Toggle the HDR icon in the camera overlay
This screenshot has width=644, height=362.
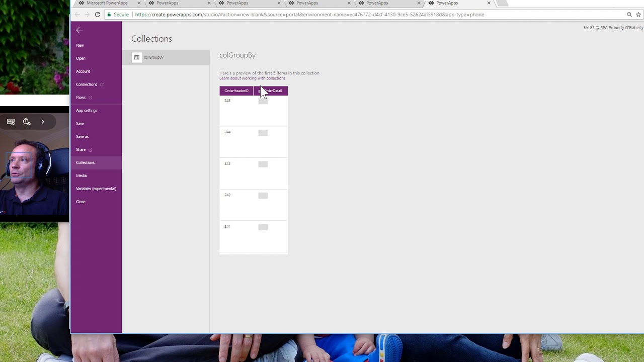click(11, 122)
